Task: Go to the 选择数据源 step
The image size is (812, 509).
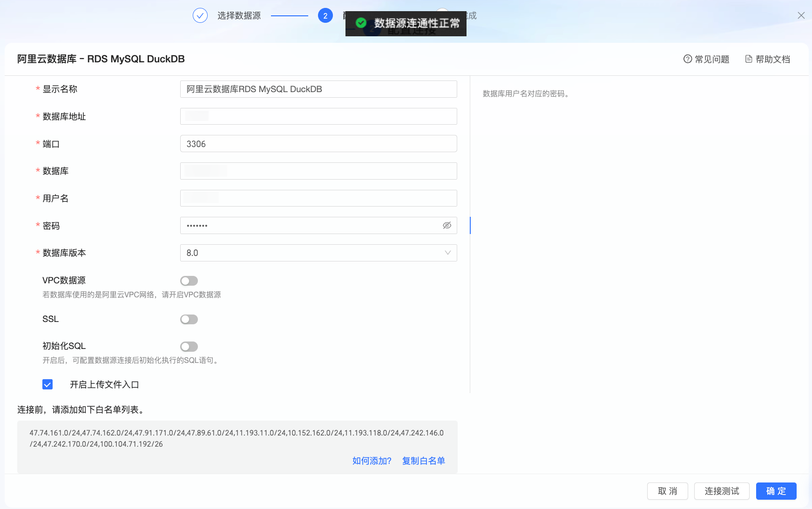Action: tap(239, 15)
